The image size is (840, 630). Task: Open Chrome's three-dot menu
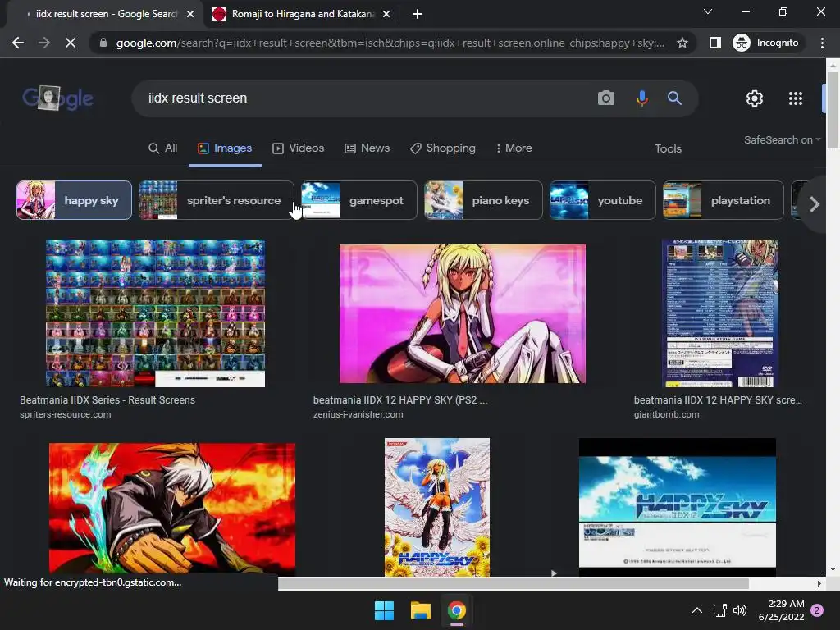coord(822,43)
